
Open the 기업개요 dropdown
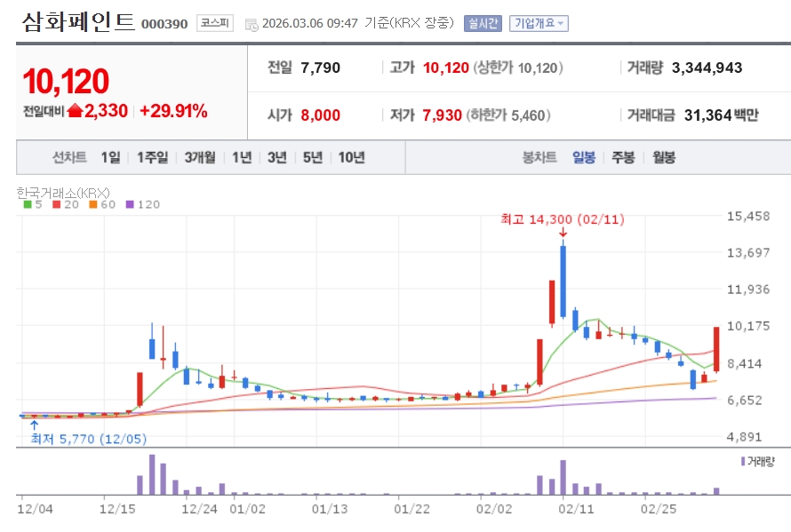[539, 23]
